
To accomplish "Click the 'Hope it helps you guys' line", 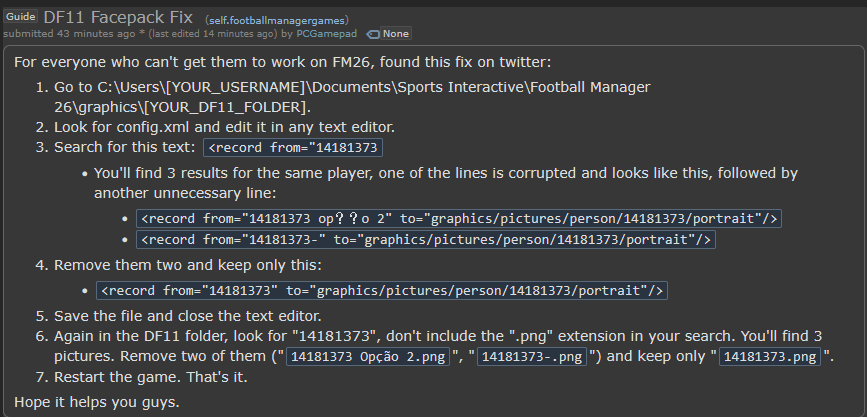I will pos(96,402).
